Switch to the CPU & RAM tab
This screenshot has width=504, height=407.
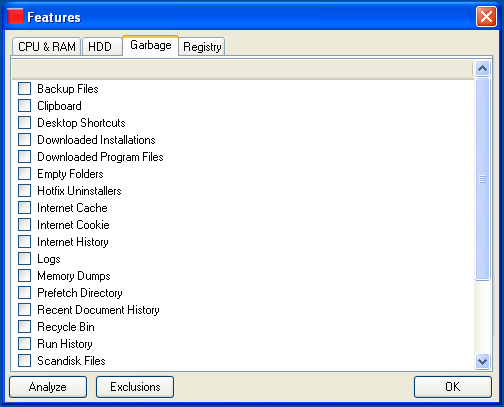[x=47, y=47]
